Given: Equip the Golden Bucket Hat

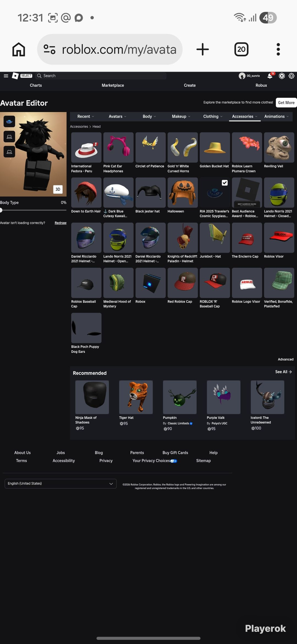Looking at the screenshot, I should pos(215,147).
